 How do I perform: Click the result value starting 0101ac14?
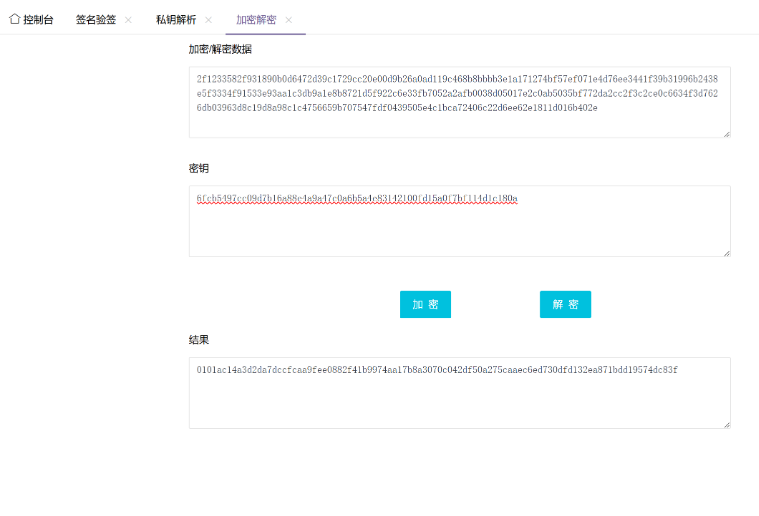(x=437, y=370)
